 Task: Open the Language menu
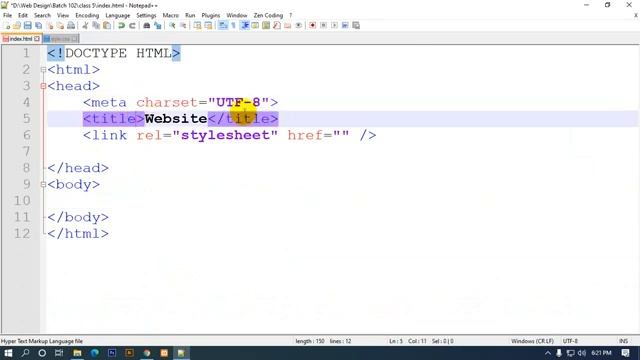pyautogui.click(x=118, y=15)
